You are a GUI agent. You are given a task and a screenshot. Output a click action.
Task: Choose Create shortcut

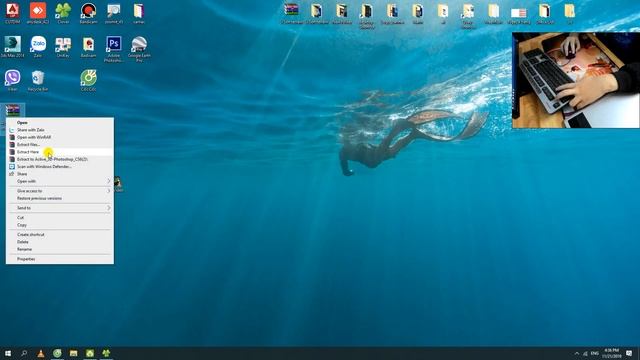point(60,235)
